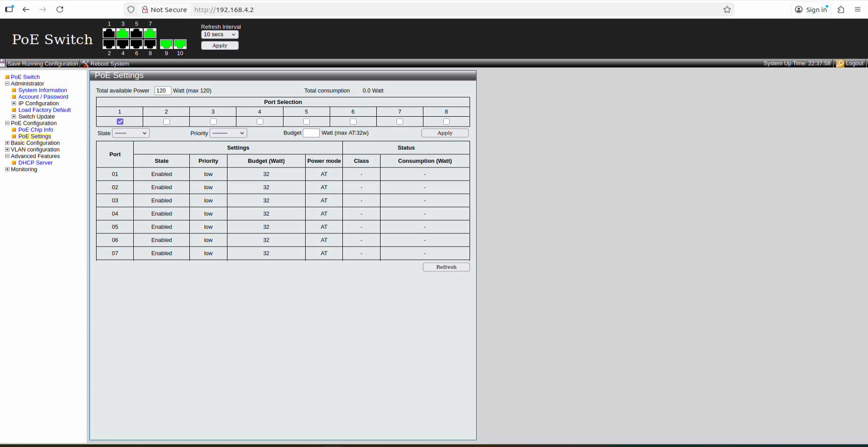Bookmark this page with star icon
Viewport: 868px width, 447px height.
coord(727,9)
